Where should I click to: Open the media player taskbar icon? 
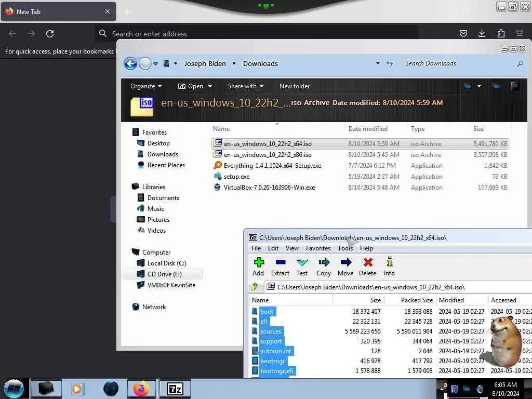77,389
